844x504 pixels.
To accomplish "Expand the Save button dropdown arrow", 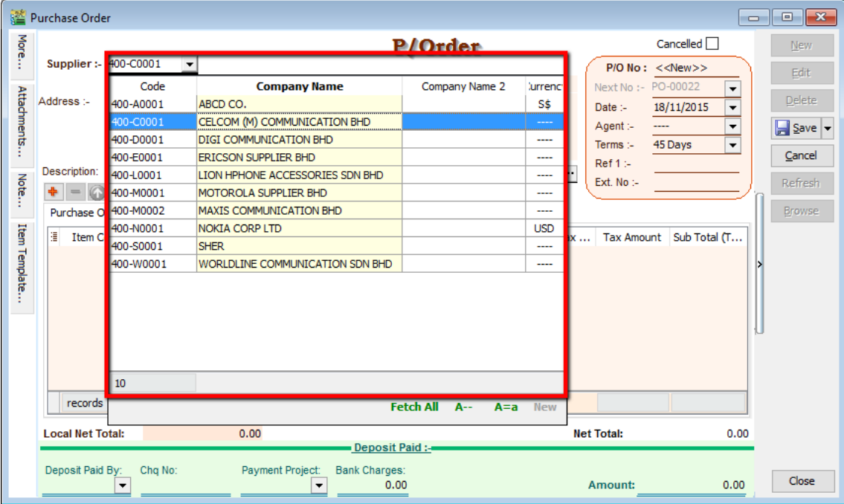I will click(828, 128).
